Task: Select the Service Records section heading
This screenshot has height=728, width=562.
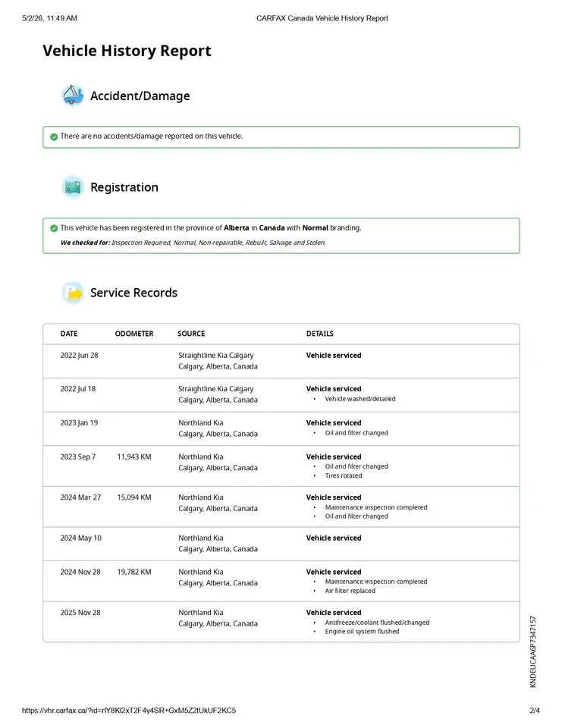Action: [133, 293]
